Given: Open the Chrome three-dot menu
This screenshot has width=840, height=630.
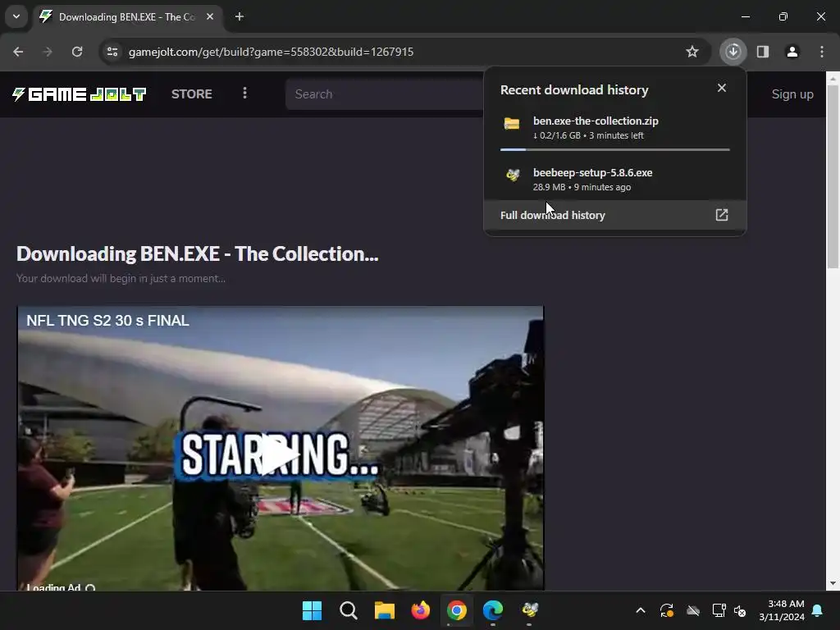Looking at the screenshot, I should pyautogui.click(x=822, y=52).
